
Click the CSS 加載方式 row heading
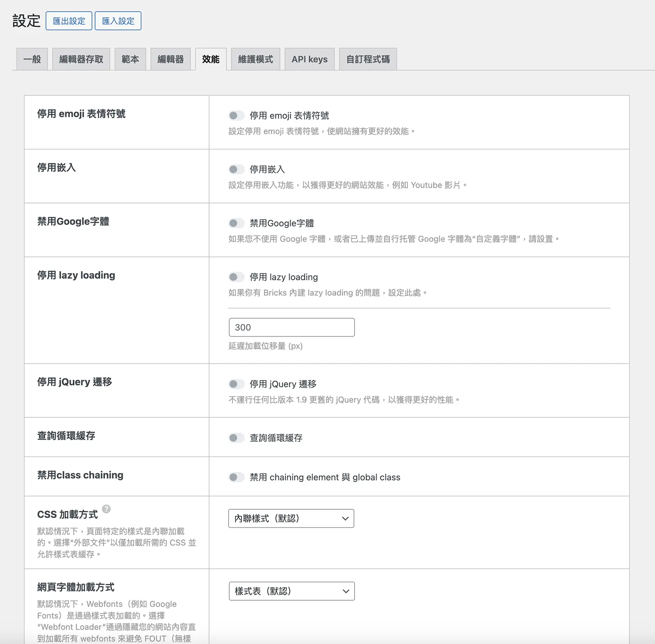[x=68, y=514]
